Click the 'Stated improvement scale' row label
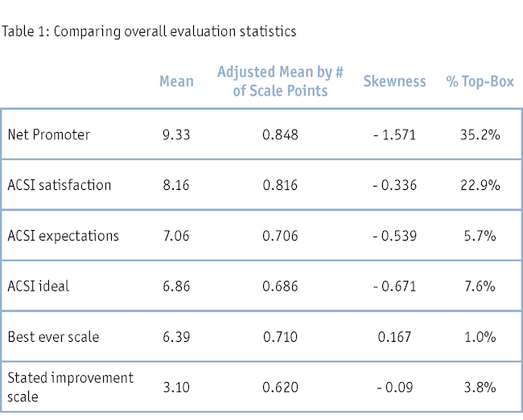The width and height of the screenshot is (523, 420). click(x=69, y=386)
